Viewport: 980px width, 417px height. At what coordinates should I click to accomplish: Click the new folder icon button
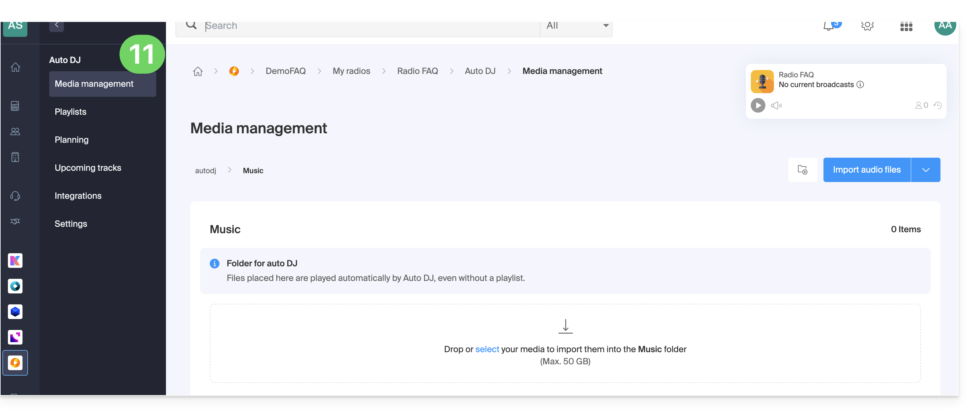802,170
